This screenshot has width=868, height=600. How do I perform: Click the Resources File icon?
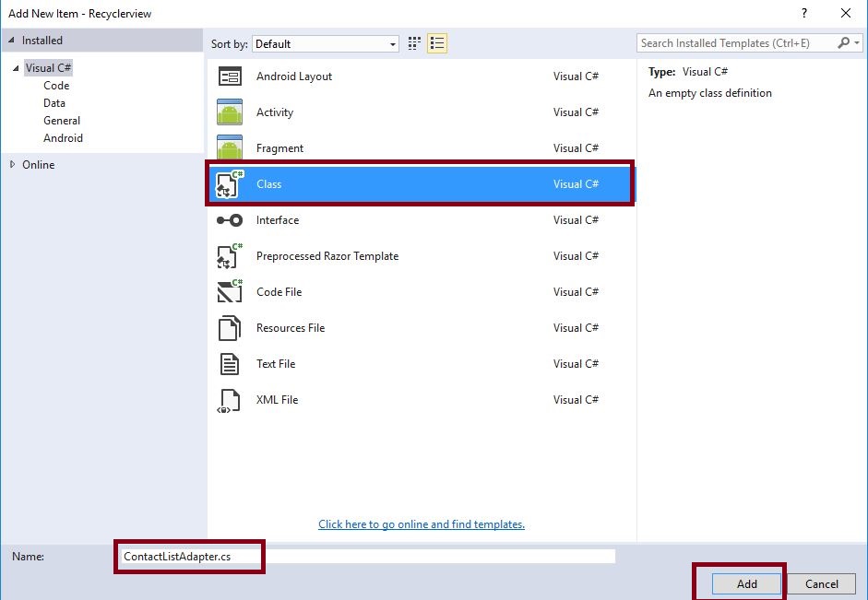coord(230,328)
